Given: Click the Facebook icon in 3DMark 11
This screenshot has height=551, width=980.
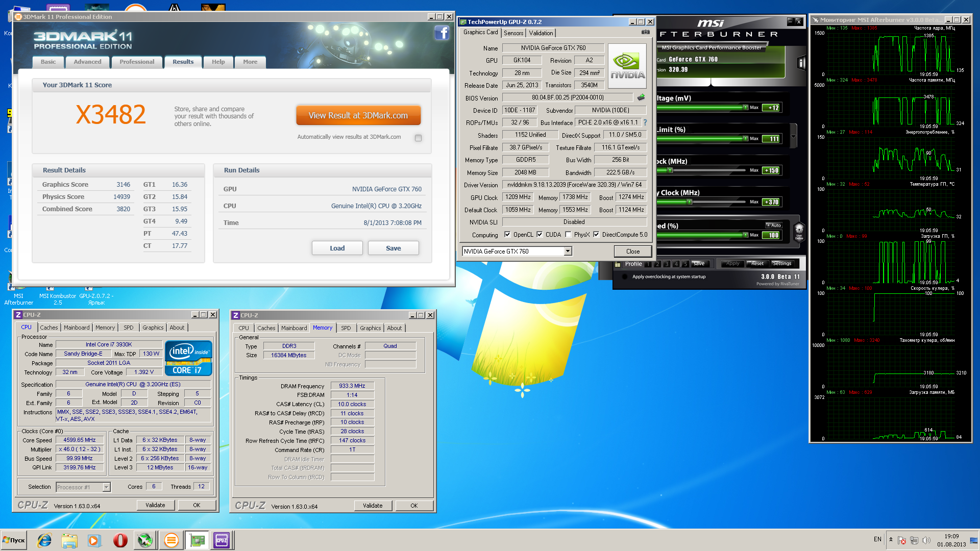Looking at the screenshot, I should [x=442, y=33].
